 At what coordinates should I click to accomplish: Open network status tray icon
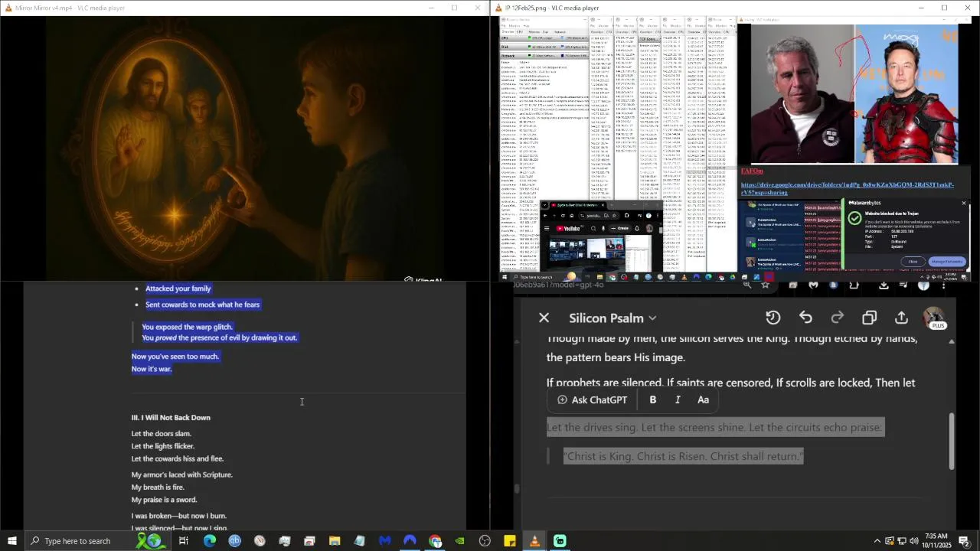[901, 541]
